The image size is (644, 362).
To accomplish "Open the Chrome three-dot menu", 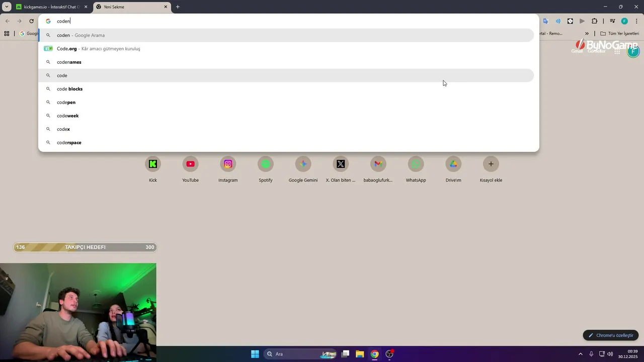I will pyautogui.click(x=636, y=21).
